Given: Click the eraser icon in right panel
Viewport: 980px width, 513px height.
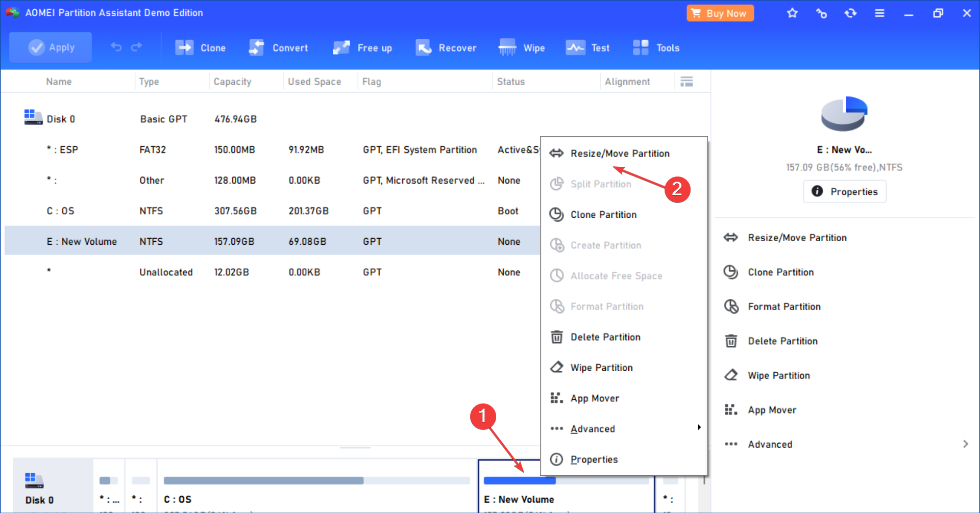Looking at the screenshot, I should click(x=731, y=375).
